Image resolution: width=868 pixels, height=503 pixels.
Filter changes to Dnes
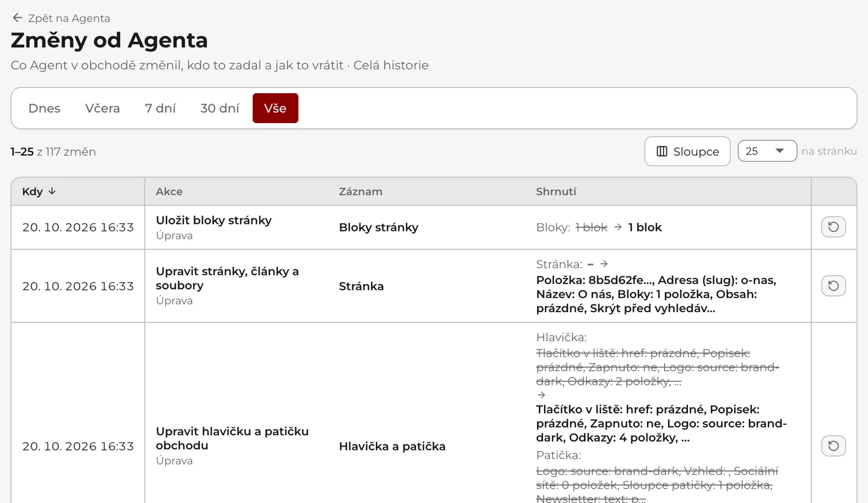tap(44, 108)
